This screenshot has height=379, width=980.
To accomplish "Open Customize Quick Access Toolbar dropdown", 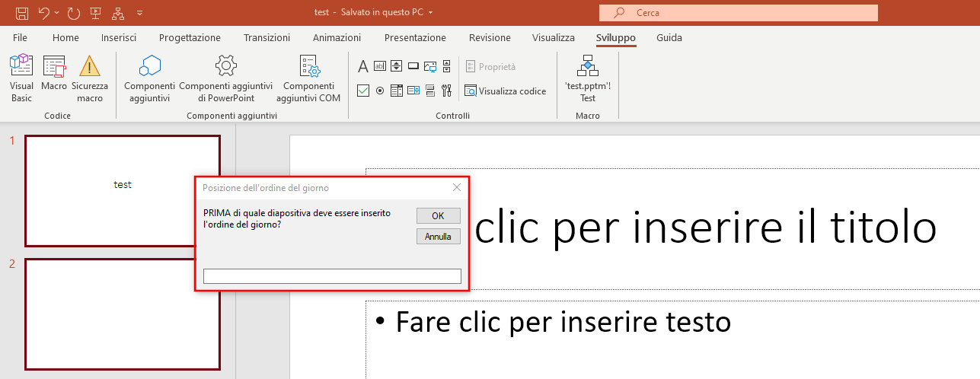I will click(x=139, y=13).
